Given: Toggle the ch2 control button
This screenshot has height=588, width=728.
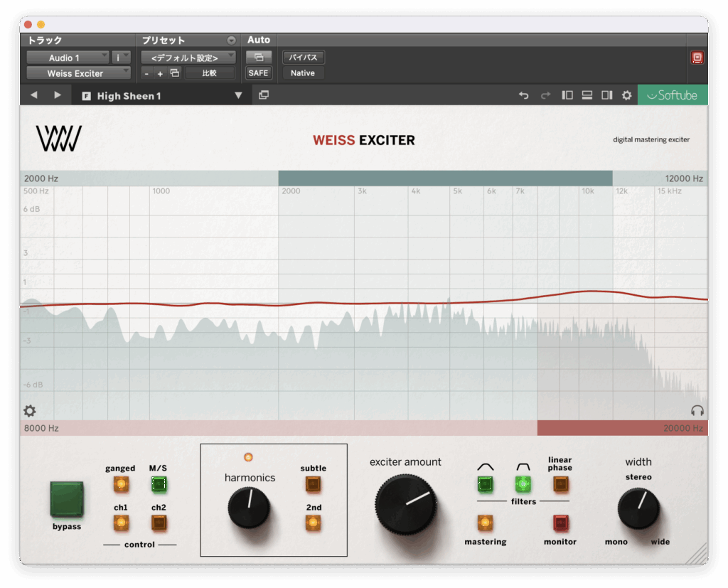Looking at the screenshot, I should (159, 523).
